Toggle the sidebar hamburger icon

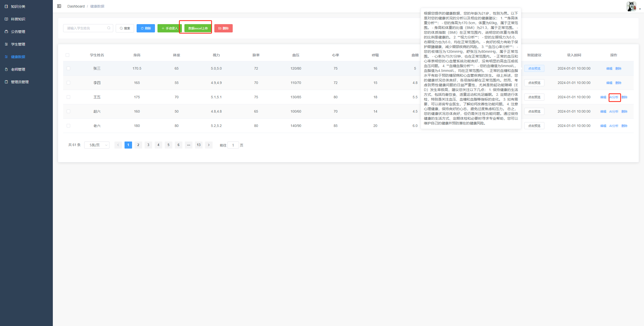(59, 6)
